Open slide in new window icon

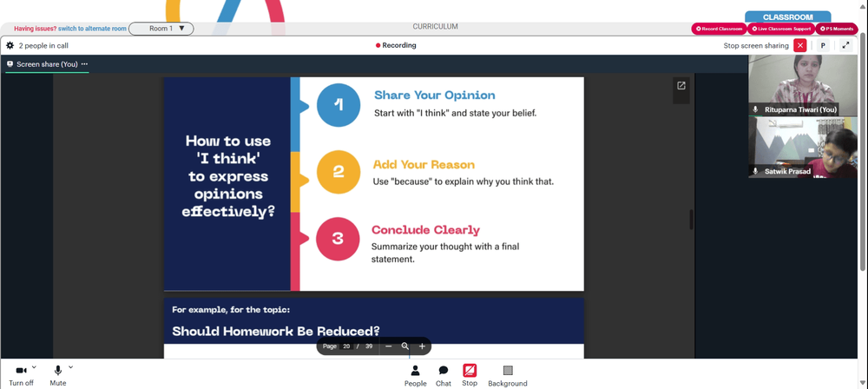point(681,85)
